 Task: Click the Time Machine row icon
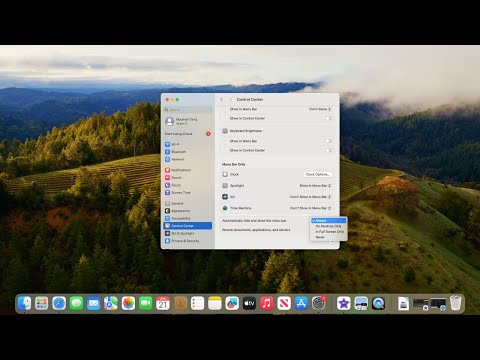[225, 208]
